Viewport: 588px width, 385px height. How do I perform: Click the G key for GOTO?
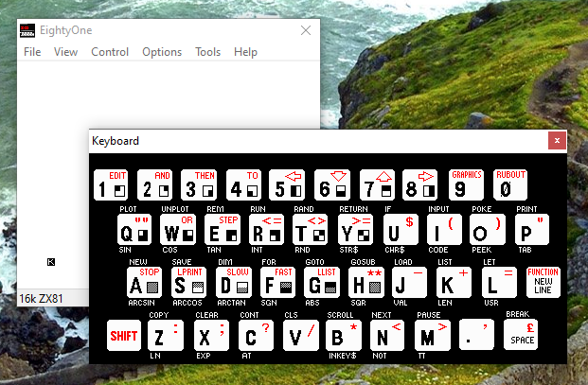click(322, 283)
